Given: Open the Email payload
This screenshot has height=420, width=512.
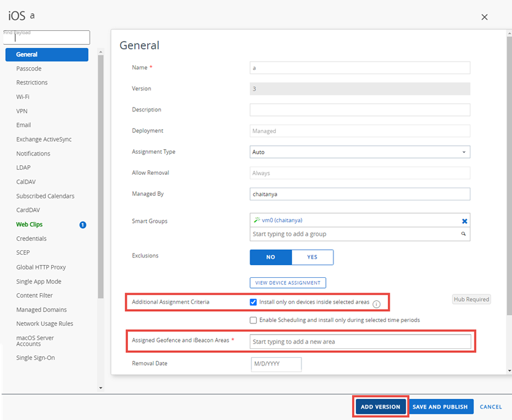Looking at the screenshot, I should click(x=24, y=125).
